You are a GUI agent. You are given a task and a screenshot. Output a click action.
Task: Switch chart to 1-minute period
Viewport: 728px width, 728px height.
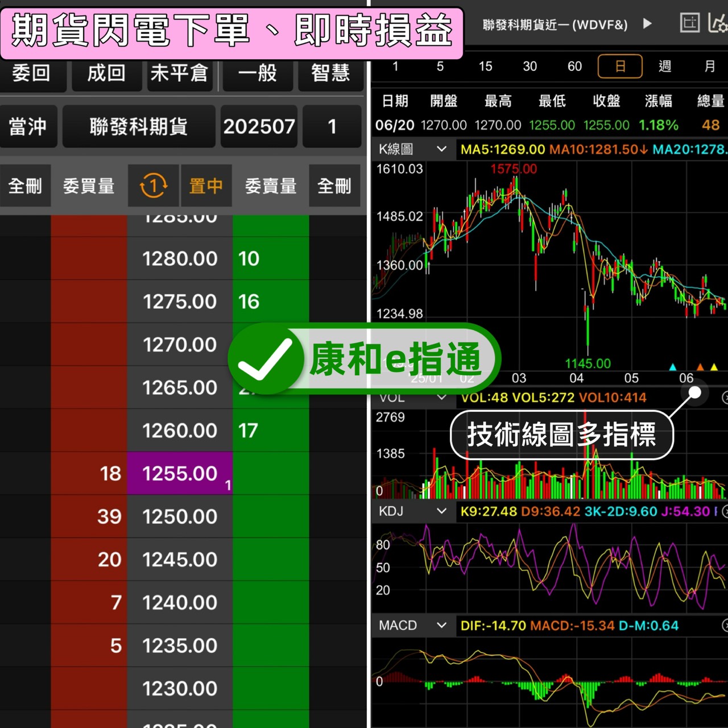pyautogui.click(x=395, y=67)
